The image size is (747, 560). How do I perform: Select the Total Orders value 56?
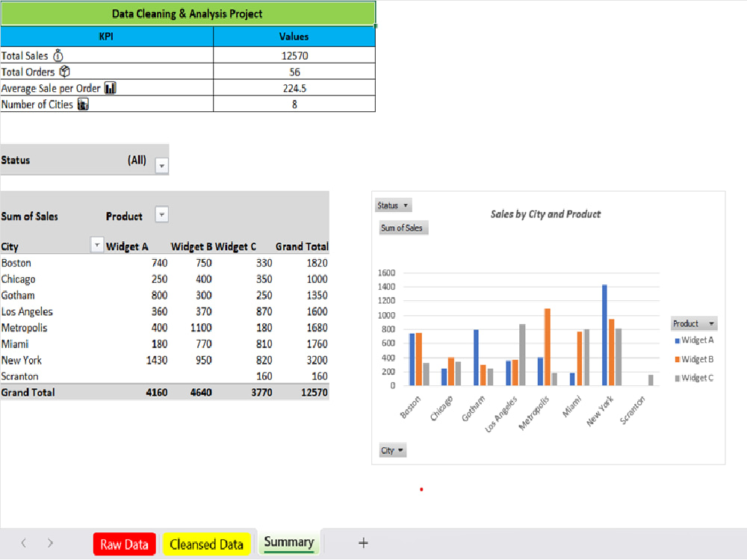[294, 72]
